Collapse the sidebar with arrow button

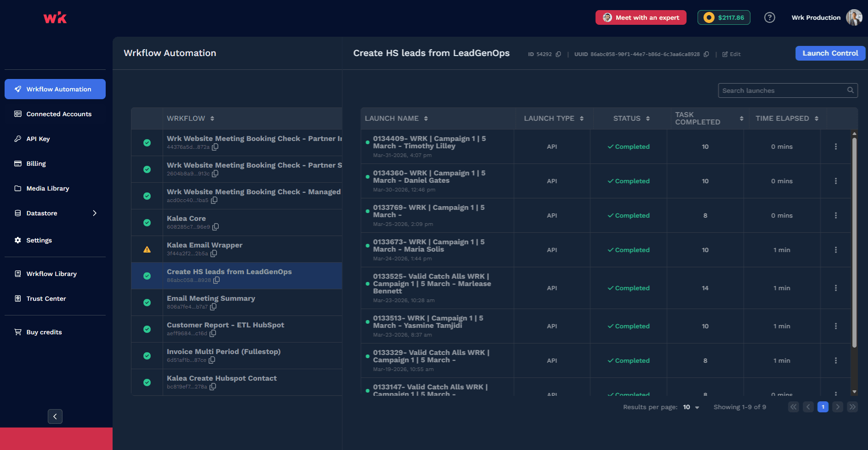coord(55,416)
